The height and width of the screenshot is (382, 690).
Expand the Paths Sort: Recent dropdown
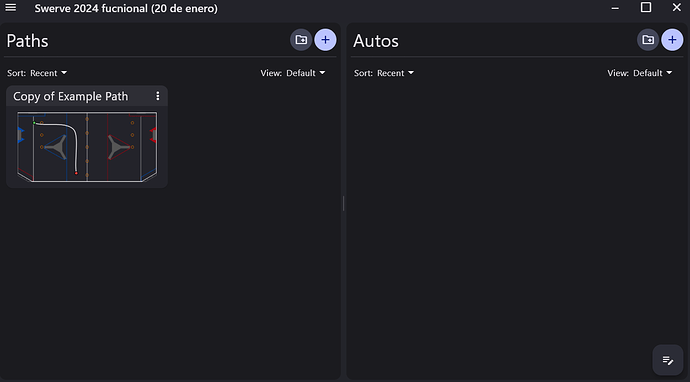[x=37, y=73]
